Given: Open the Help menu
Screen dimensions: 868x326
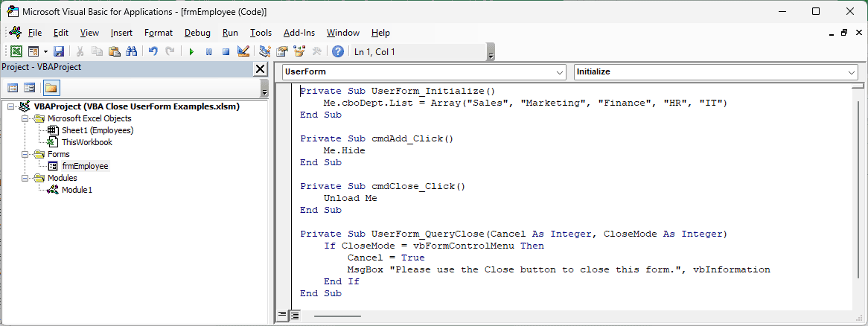Looking at the screenshot, I should click(381, 33).
